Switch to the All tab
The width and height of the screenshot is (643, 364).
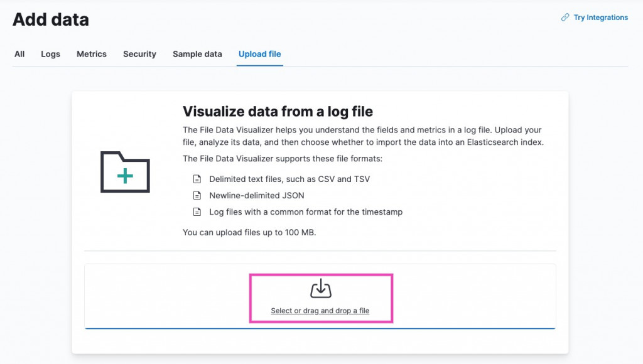pyautogui.click(x=19, y=54)
